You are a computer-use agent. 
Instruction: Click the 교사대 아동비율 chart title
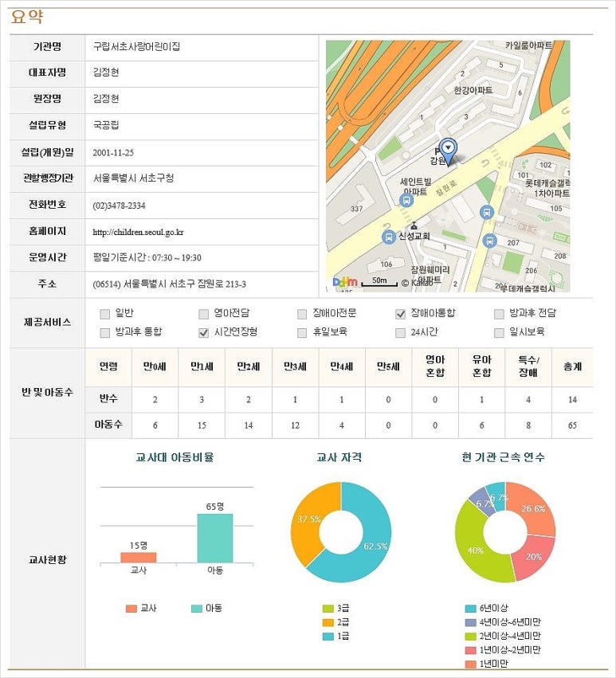coord(175,457)
